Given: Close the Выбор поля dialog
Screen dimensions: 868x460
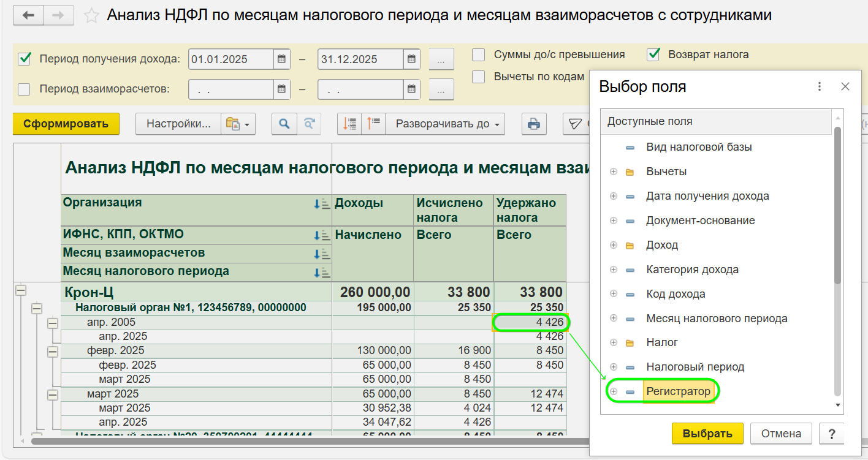Looking at the screenshot, I should [x=845, y=87].
